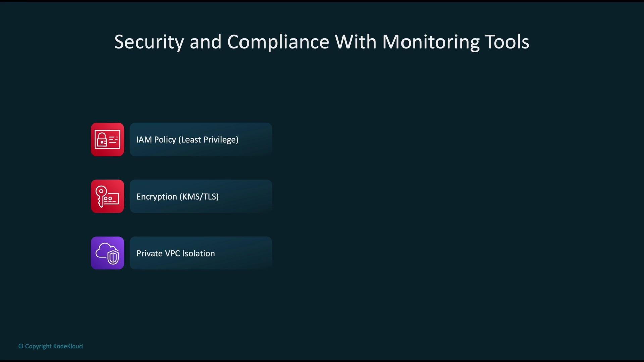Select the Private VPC Isolation label
Image resolution: width=644 pixels, height=362 pixels.
(x=175, y=253)
